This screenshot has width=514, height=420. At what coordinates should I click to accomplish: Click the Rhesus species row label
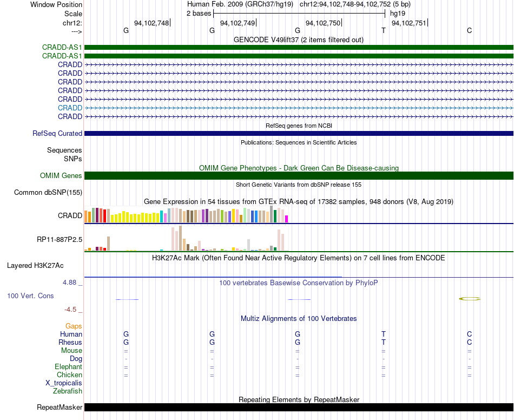pyautogui.click(x=70, y=342)
